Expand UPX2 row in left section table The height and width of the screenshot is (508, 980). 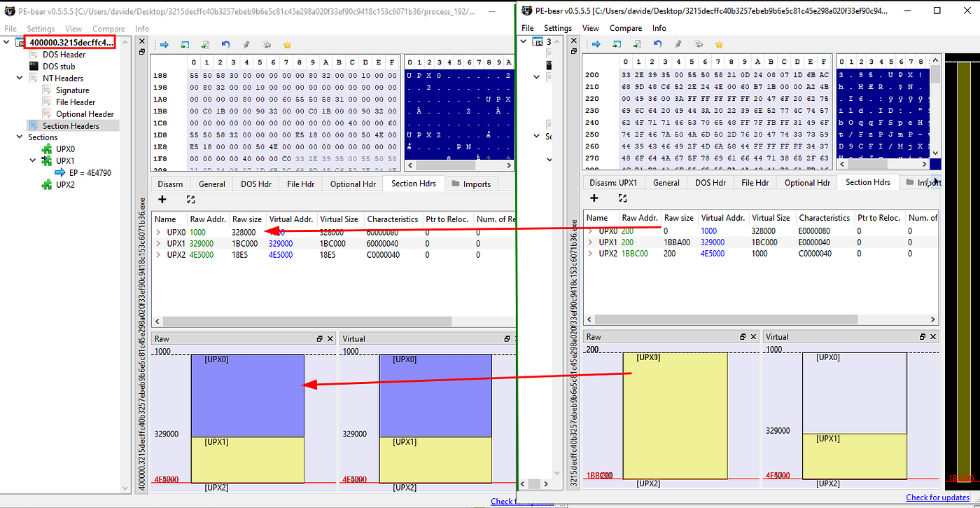(158, 255)
